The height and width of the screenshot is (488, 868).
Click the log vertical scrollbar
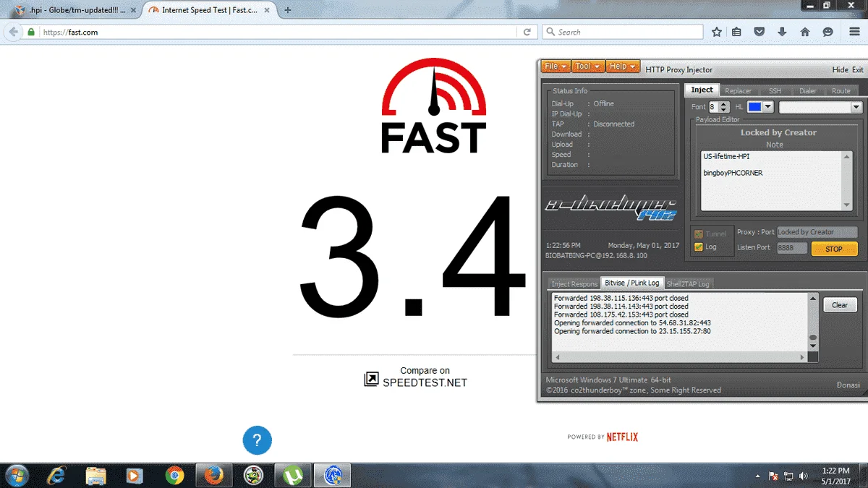pyautogui.click(x=813, y=322)
